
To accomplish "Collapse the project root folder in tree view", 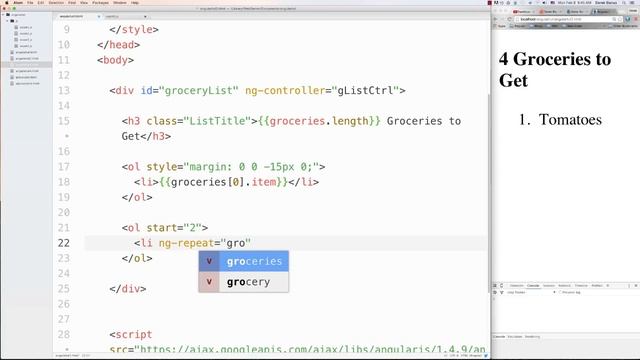I will coord(4,15).
